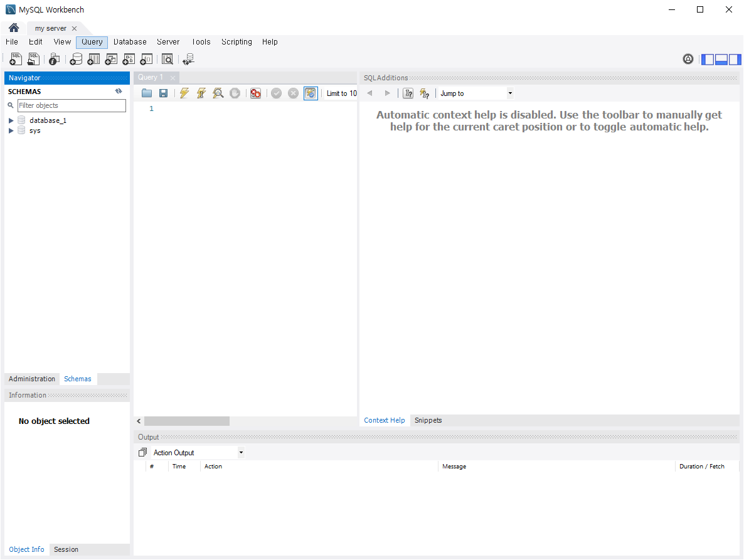Open the Edit menu
This screenshot has height=560, width=744.
36,42
